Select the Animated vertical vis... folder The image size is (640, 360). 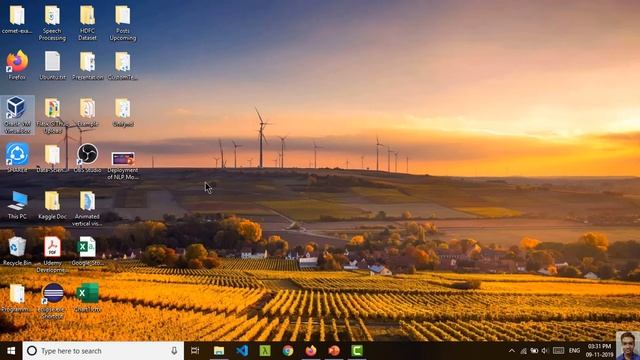[x=87, y=208]
